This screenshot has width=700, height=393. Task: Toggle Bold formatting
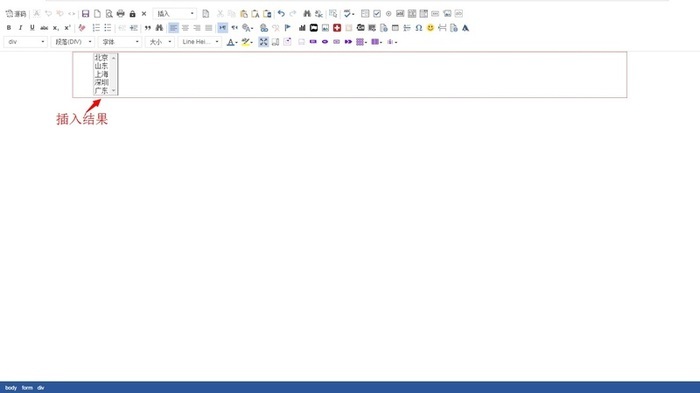tap(9, 28)
